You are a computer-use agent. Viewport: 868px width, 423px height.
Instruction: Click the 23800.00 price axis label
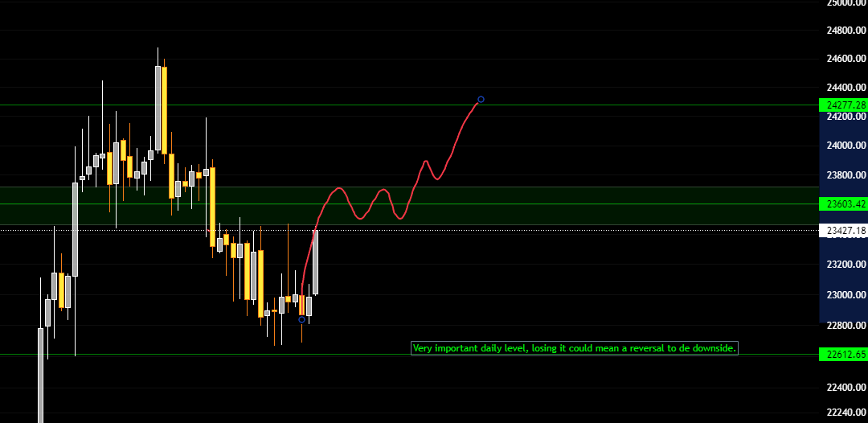(x=845, y=175)
